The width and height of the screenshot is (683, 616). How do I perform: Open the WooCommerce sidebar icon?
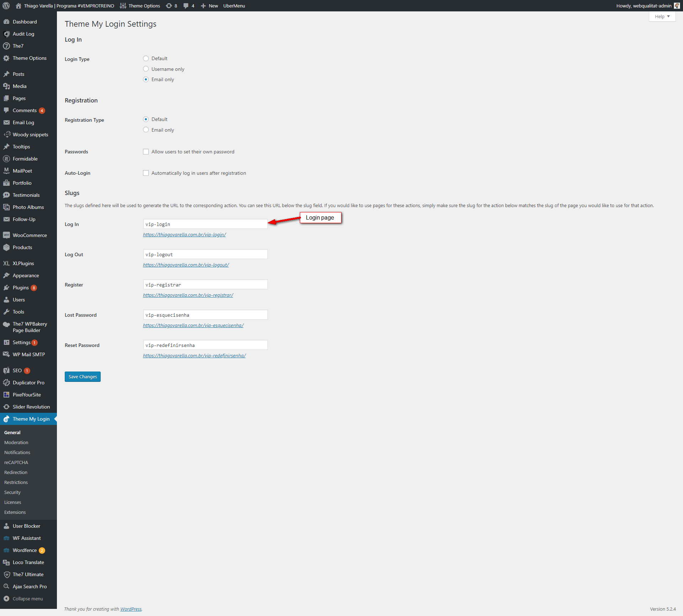click(x=6, y=235)
